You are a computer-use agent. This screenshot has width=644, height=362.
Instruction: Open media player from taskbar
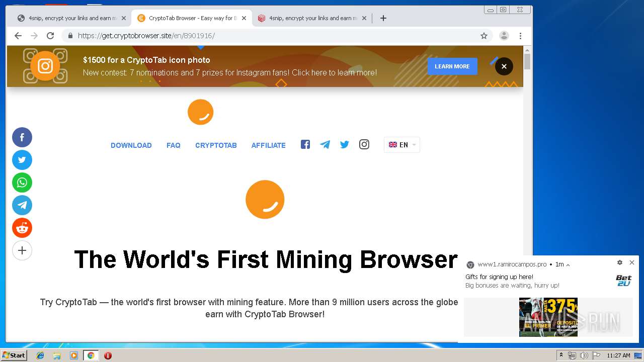[x=74, y=355]
